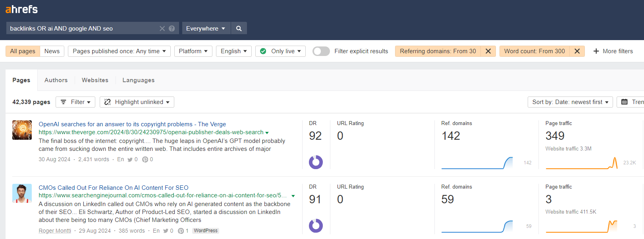Open the Platform dropdown
The width and height of the screenshot is (644, 239).
coord(193,51)
